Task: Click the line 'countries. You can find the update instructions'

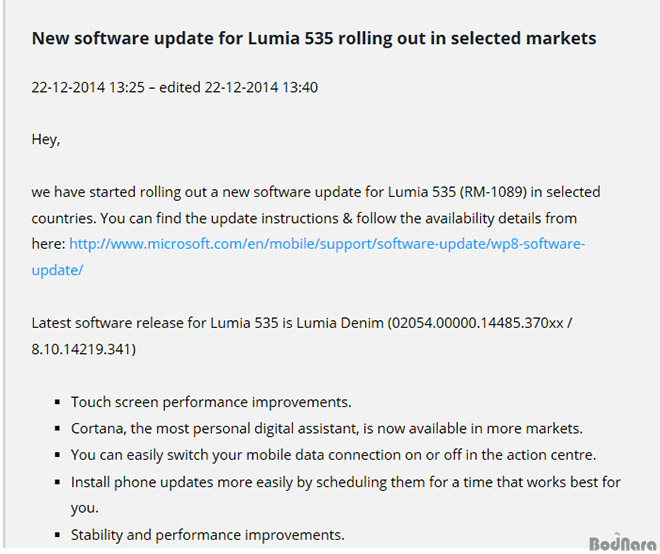Action: [x=304, y=218]
